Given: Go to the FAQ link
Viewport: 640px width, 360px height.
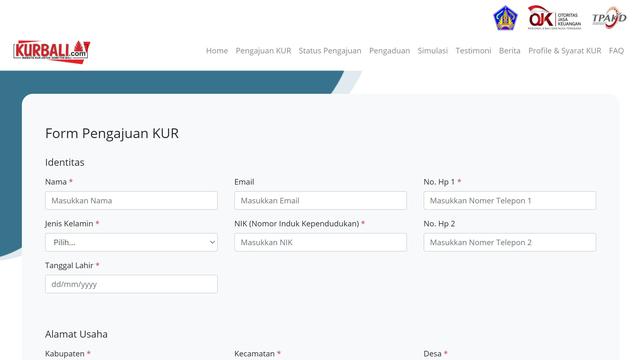Looking at the screenshot, I should [616, 51].
